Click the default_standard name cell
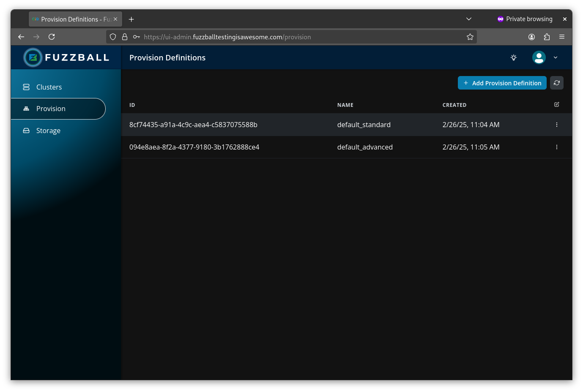 pyautogui.click(x=364, y=125)
